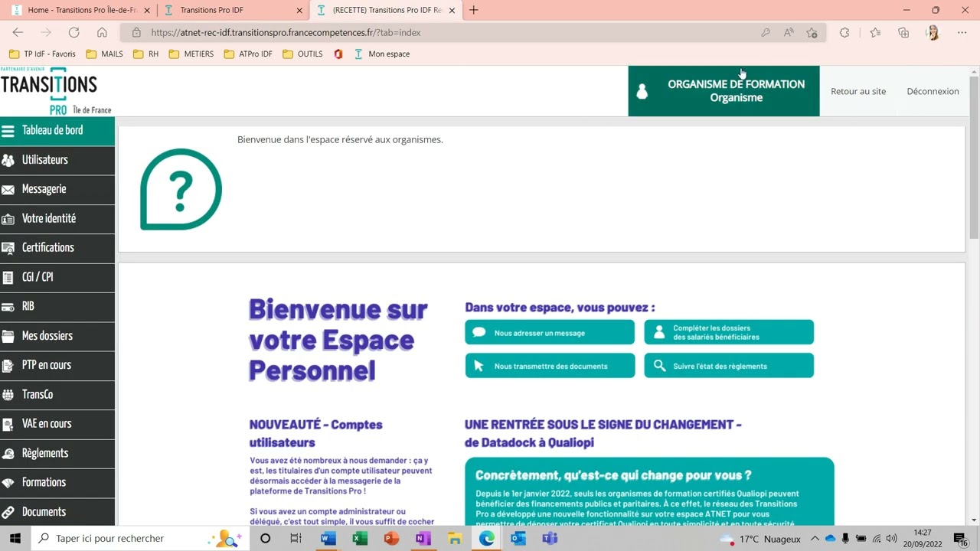The image size is (980, 551).
Task: Click the NOUVEAUTÉ - Comptes utilisateurs heading
Action: click(x=315, y=433)
